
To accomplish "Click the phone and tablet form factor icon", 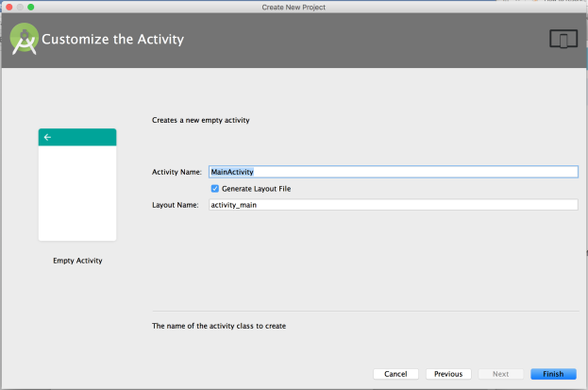I will pos(563,40).
